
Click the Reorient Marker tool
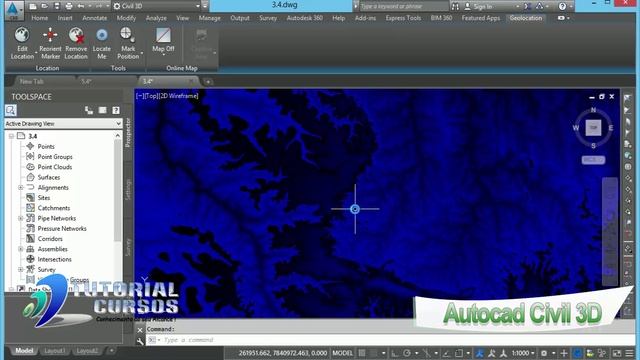(50, 43)
